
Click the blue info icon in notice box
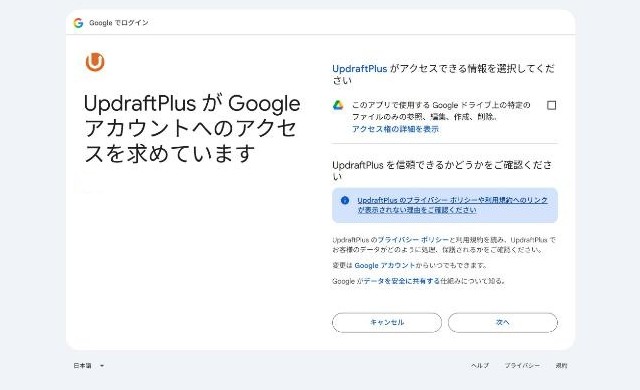tap(345, 200)
